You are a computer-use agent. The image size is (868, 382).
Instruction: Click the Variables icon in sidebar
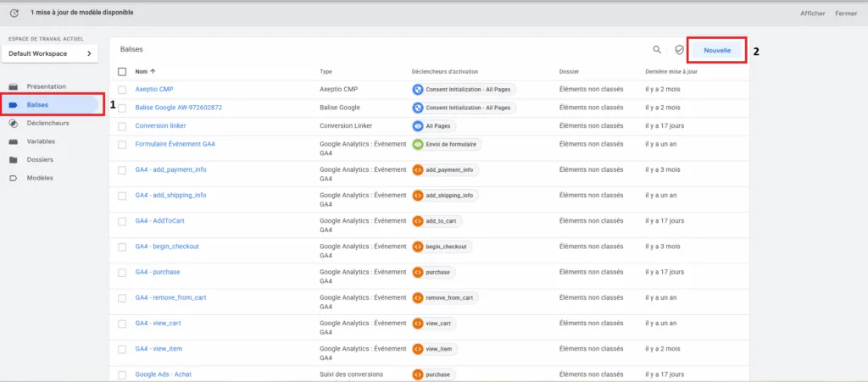[x=14, y=141]
